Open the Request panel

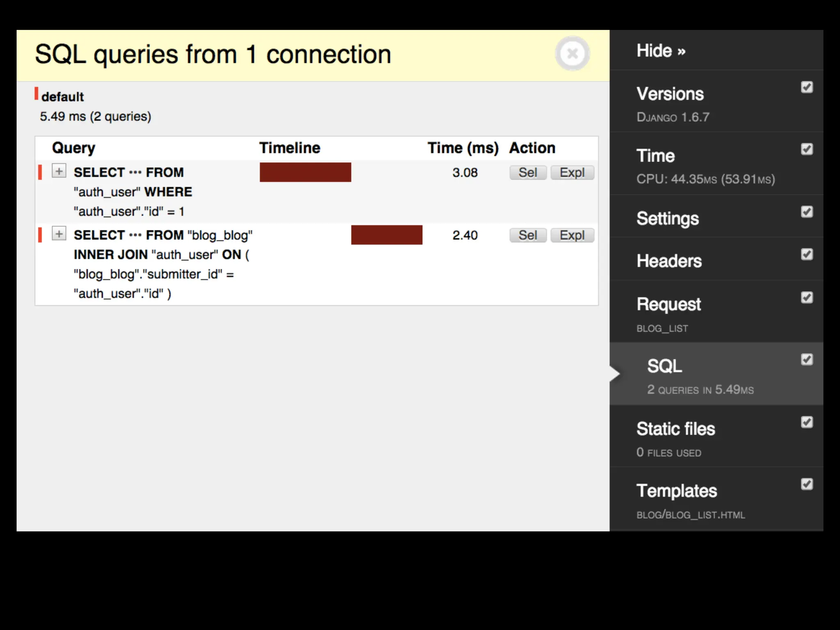pyautogui.click(x=669, y=304)
